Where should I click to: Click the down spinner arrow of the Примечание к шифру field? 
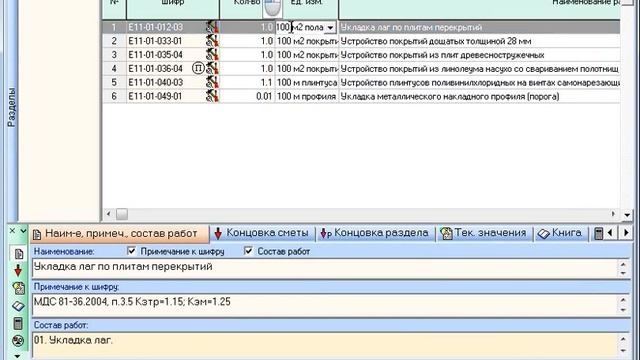click(x=623, y=309)
